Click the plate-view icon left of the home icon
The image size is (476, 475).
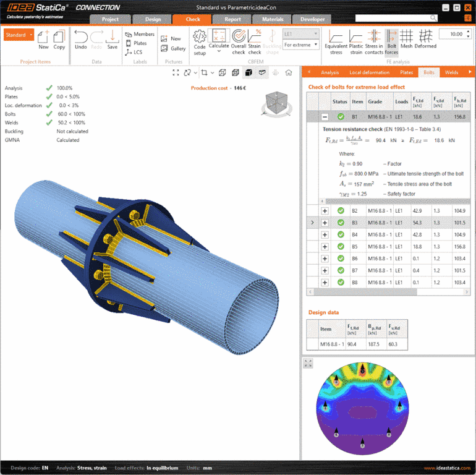click(275, 72)
